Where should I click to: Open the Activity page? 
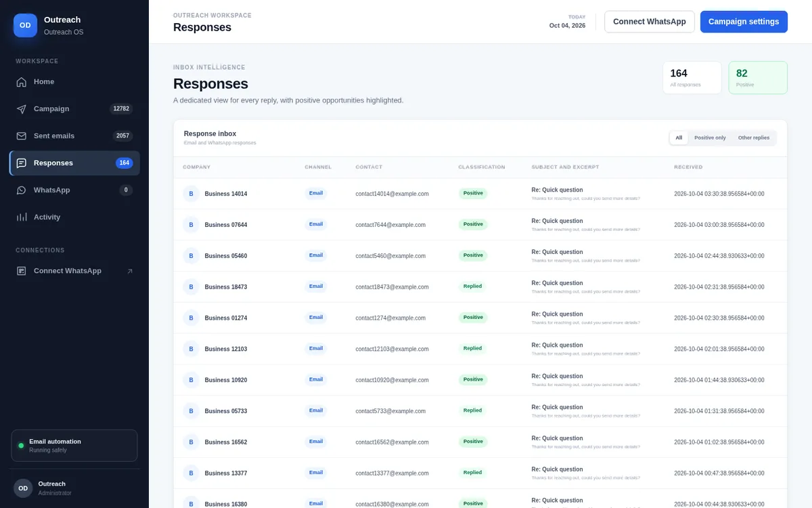tap(74, 217)
